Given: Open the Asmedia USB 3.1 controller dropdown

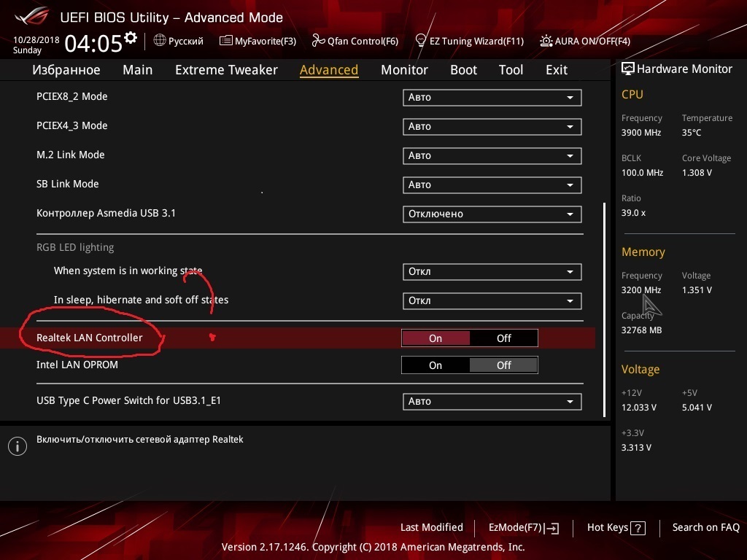Looking at the screenshot, I should [x=492, y=214].
